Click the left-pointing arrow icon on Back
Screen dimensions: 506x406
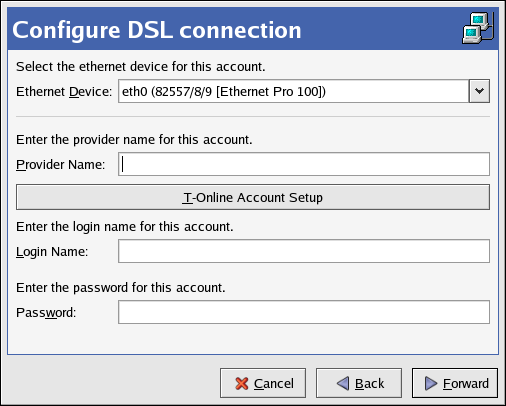[x=343, y=383]
